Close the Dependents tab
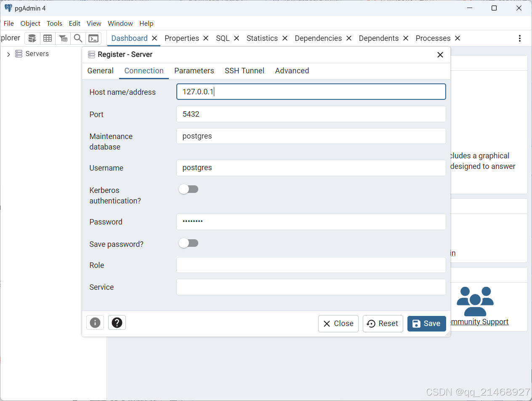This screenshot has width=532, height=401. pos(406,38)
